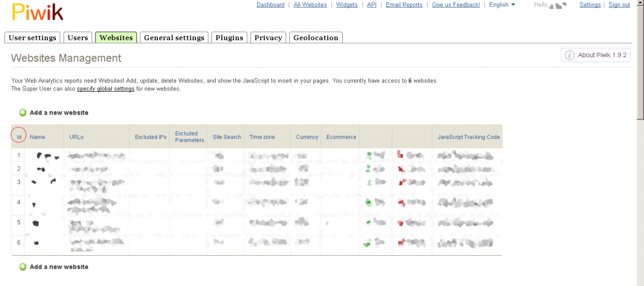644x286 pixels.
Task: Switch to the User settings tab
Action: tap(34, 38)
